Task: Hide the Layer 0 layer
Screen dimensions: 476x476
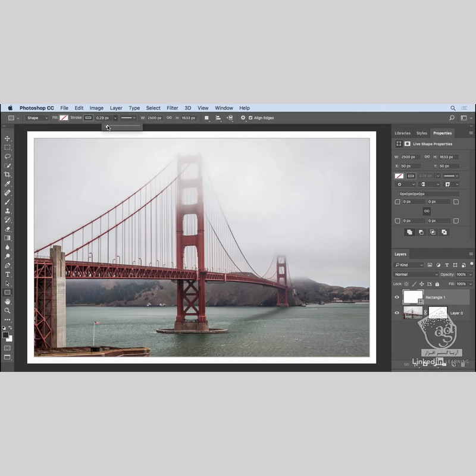Action: click(397, 313)
